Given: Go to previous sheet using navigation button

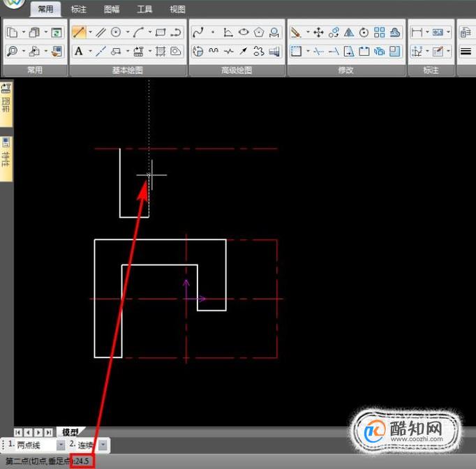Looking at the screenshot, I should (x=28, y=432).
